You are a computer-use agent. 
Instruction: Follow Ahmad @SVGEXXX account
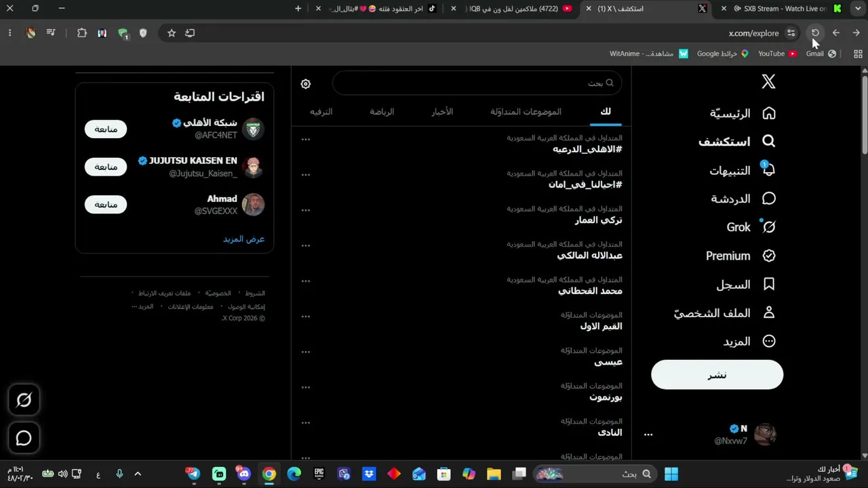pyautogui.click(x=106, y=205)
